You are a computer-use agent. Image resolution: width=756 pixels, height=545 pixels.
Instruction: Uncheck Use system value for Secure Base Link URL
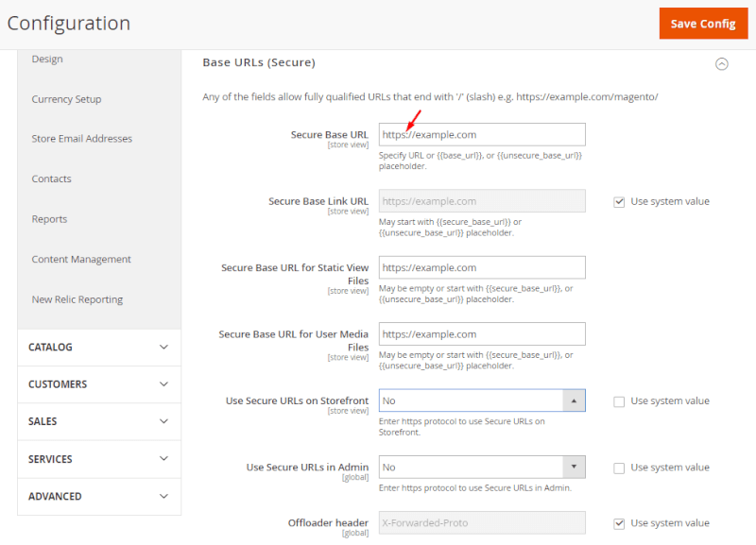pos(619,200)
